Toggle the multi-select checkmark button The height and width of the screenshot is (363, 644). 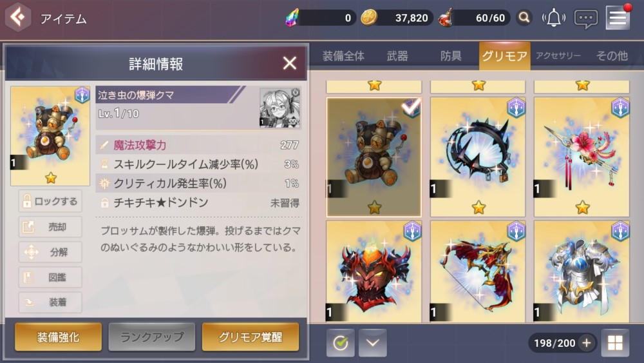pyautogui.click(x=341, y=342)
